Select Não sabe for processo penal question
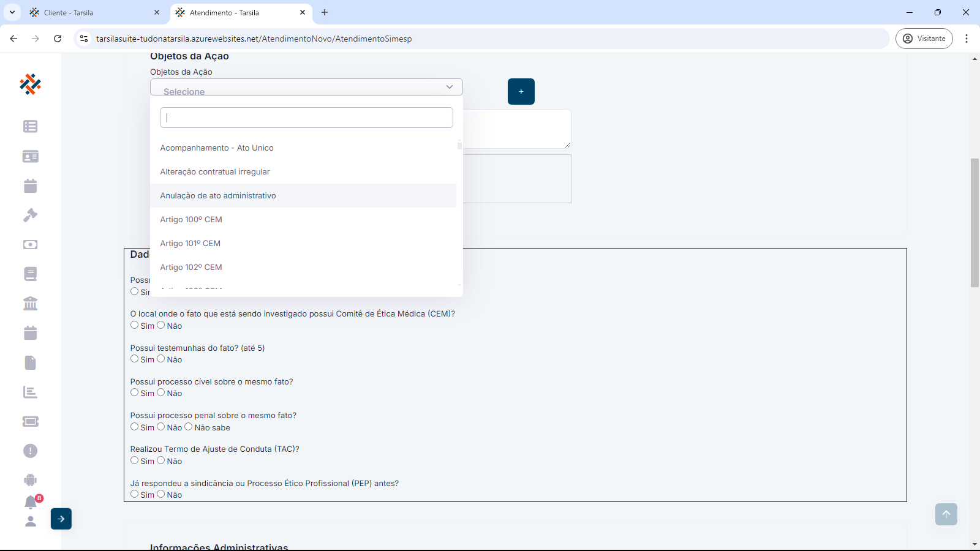 [x=189, y=427]
